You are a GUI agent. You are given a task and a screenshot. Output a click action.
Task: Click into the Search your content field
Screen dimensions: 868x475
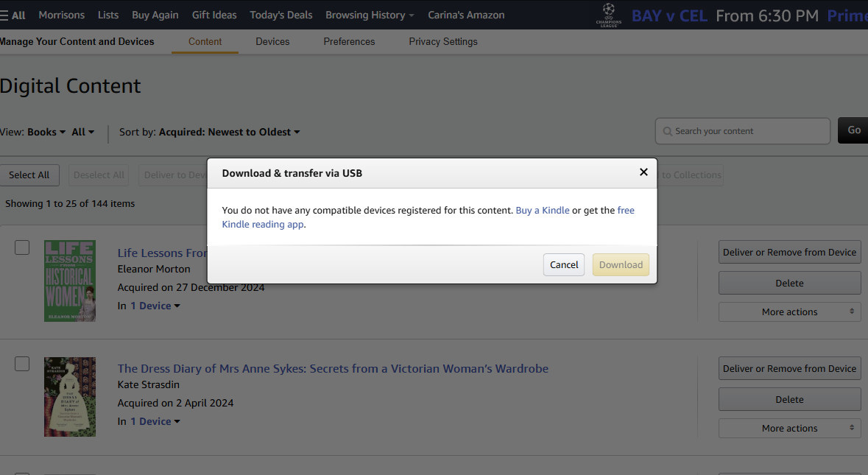[742, 131]
